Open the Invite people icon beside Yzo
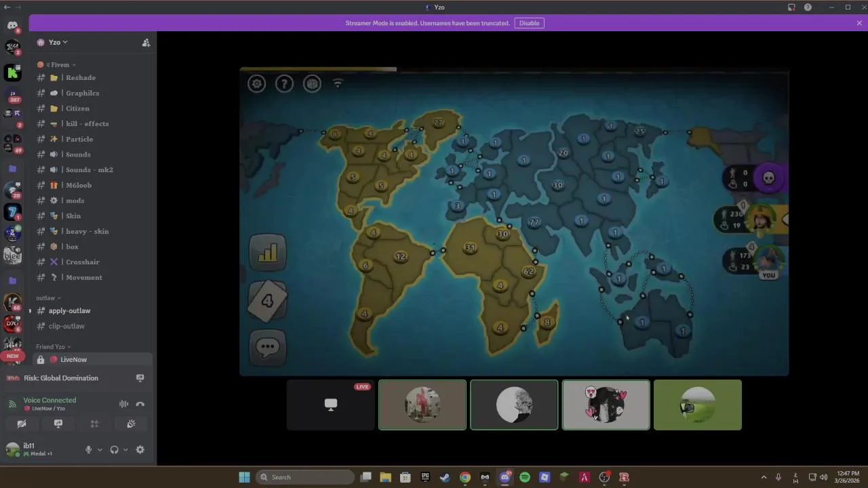Viewport: 868px width, 488px height. (x=146, y=42)
